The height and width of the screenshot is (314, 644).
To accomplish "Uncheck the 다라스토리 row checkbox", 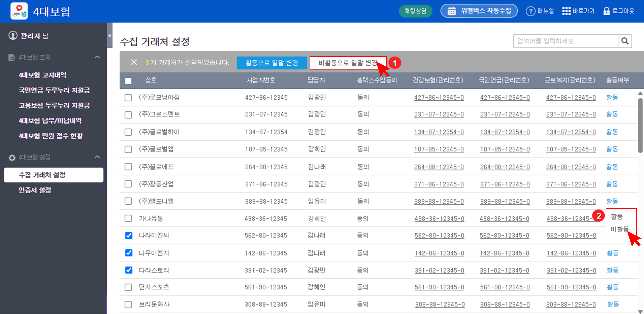I will tap(129, 270).
